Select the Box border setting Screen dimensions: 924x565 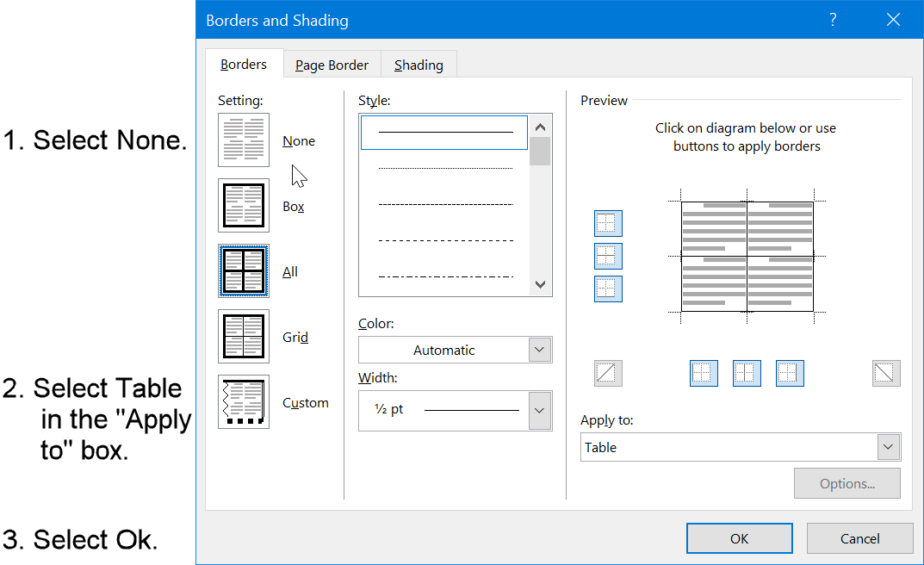244,205
